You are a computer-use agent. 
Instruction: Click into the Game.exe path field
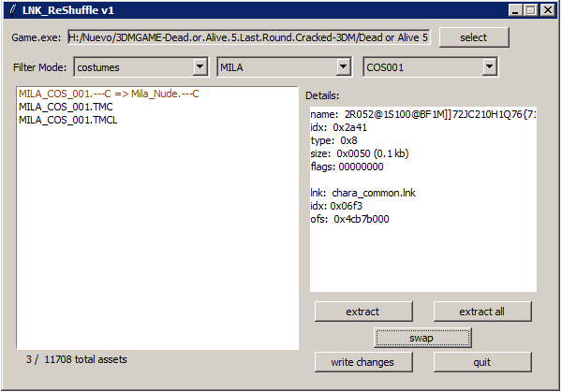point(248,37)
